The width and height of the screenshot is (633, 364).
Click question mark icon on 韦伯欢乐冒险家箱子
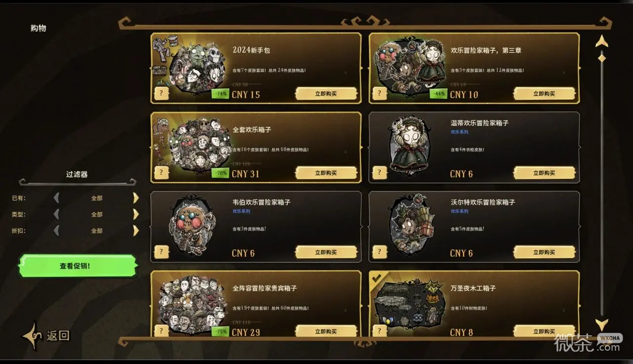(x=162, y=252)
